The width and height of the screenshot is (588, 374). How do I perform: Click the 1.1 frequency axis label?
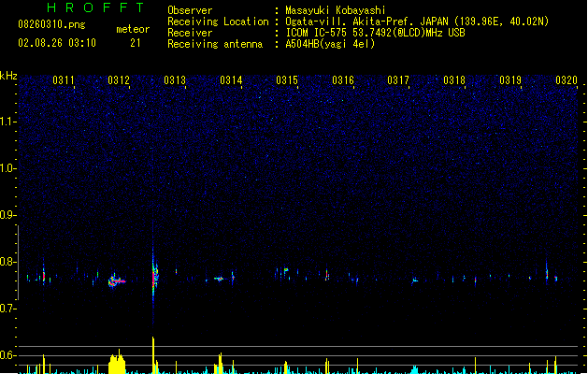click(x=8, y=122)
